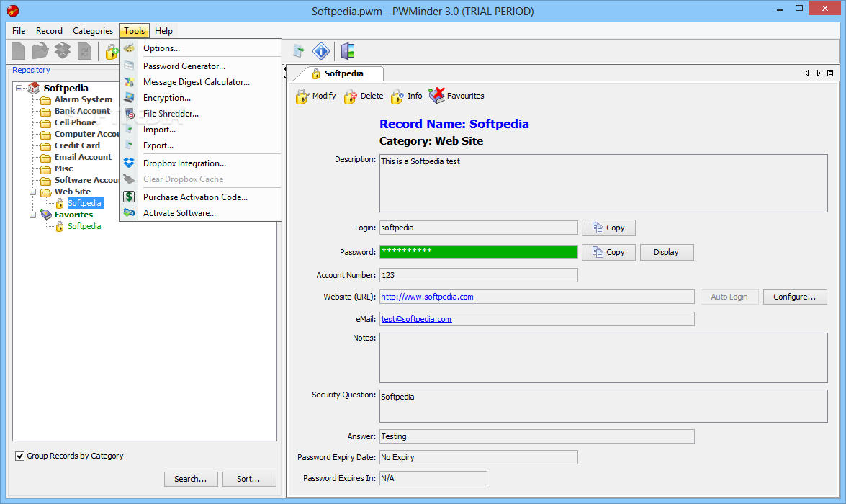
Task: Choose Import from Tools menu
Action: pyautogui.click(x=201, y=130)
